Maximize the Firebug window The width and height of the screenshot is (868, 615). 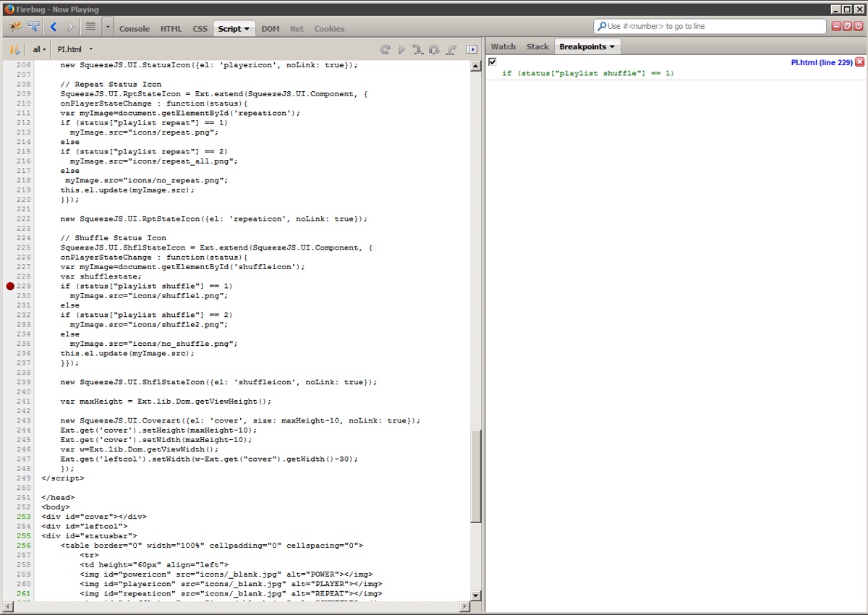[847, 9]
